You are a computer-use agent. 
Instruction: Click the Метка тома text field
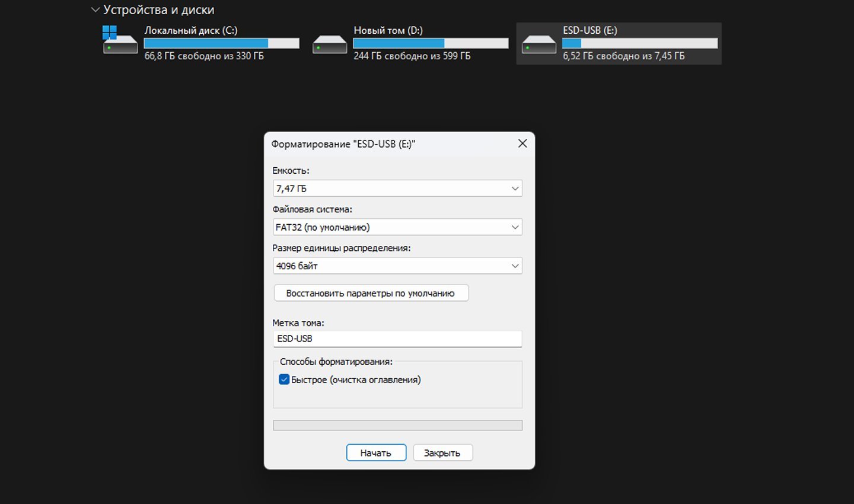click(397, 339)
